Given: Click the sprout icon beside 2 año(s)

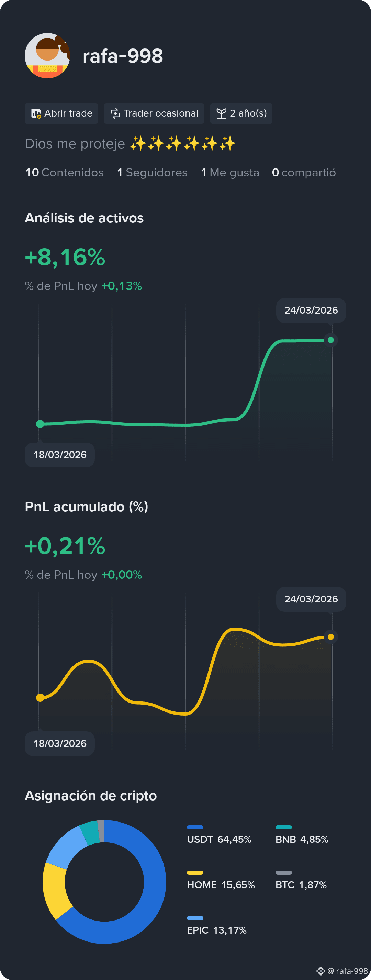Looking at the screenshot, I should pos(221,113).
